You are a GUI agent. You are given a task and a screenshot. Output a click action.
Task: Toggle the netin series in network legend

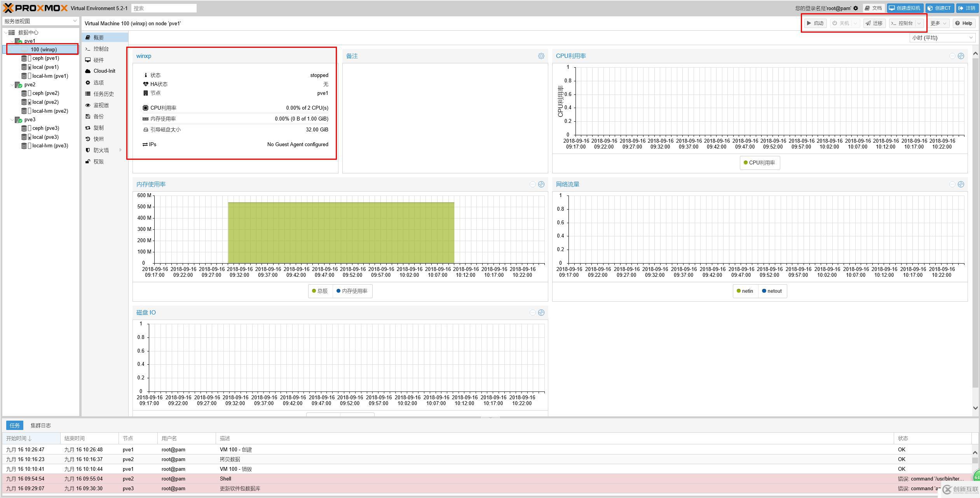point(745,291)
